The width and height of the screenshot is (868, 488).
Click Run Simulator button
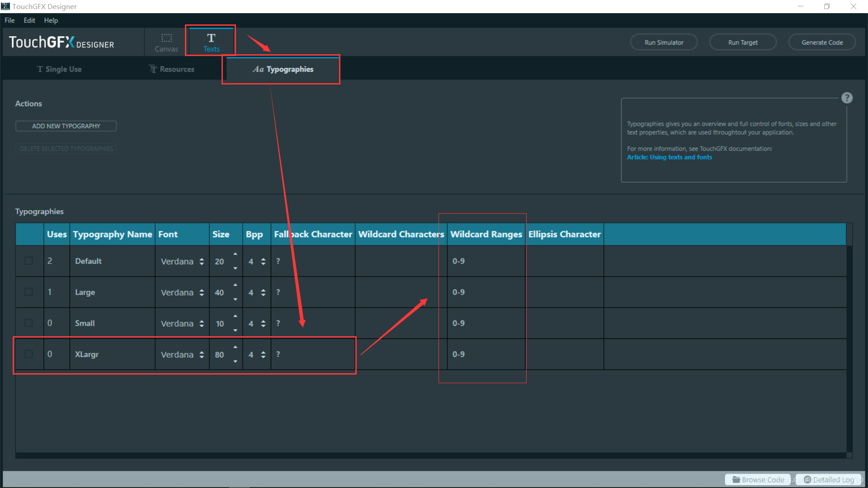[664, 42]
